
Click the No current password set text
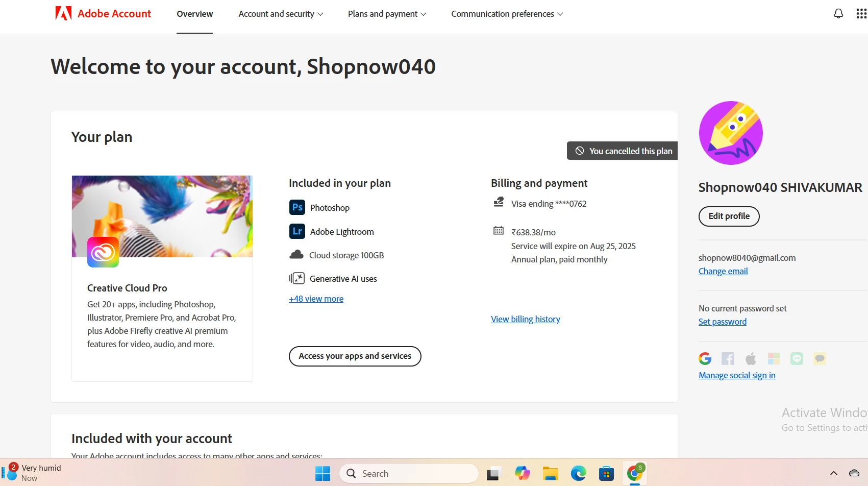(x=742, y=308)
